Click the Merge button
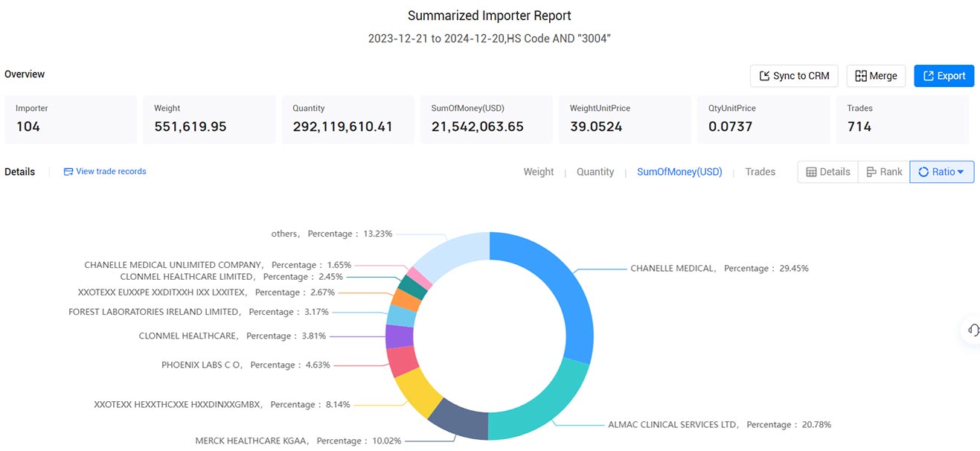Screen dimensions: 980x451 point(876,76)
